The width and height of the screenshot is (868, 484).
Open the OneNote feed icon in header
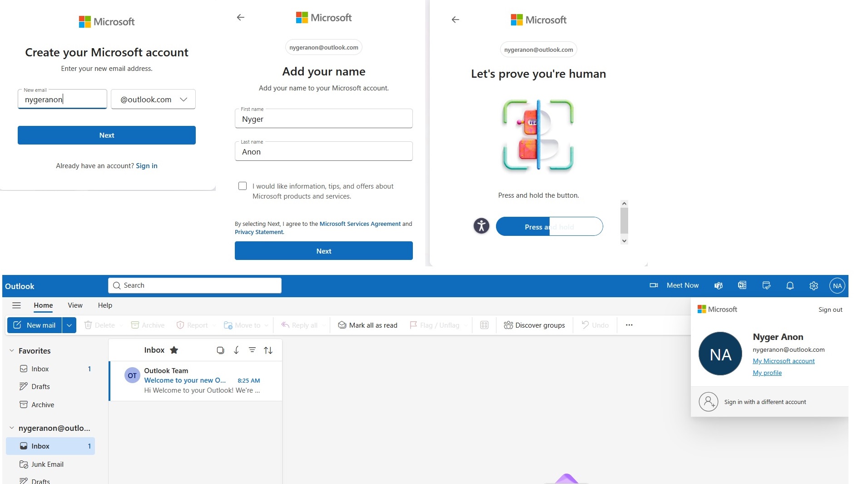coord(742,285)
